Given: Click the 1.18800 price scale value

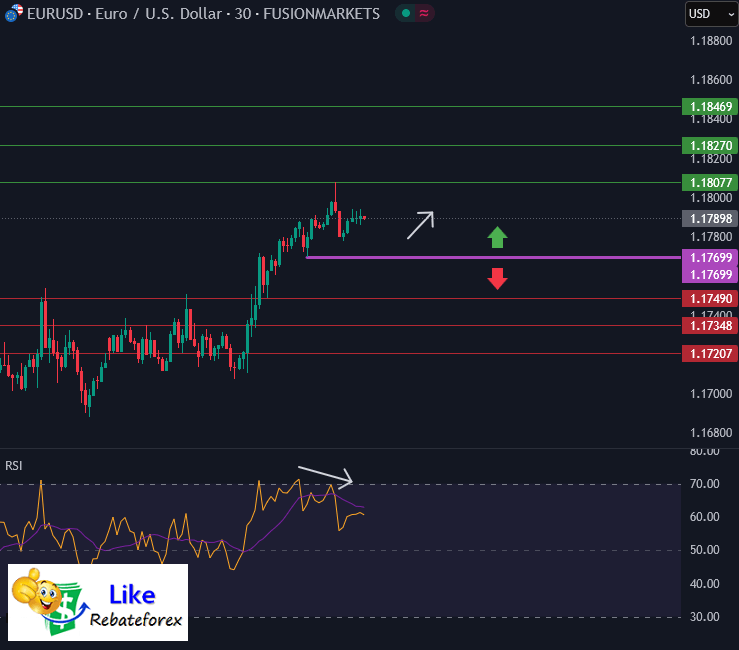Looking at the screenshot, I should pyautogui.click(x=711, y=41).
